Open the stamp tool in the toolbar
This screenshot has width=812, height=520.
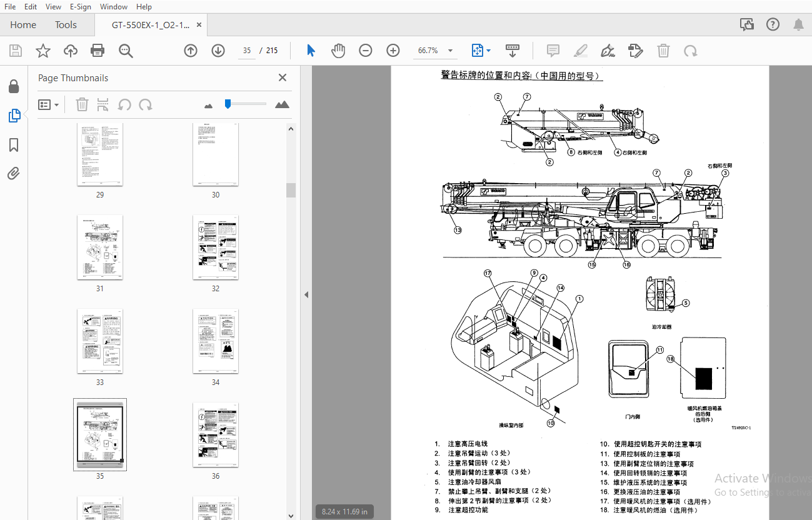[x=636, y=51]
